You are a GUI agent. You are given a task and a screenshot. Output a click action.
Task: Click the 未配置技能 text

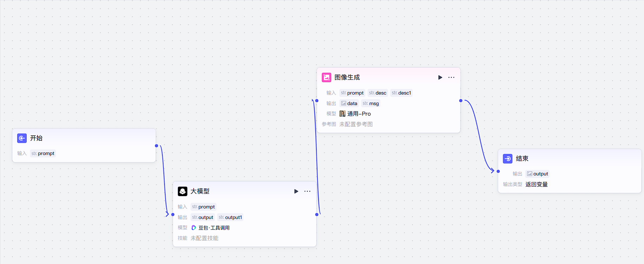coord(205,238)
